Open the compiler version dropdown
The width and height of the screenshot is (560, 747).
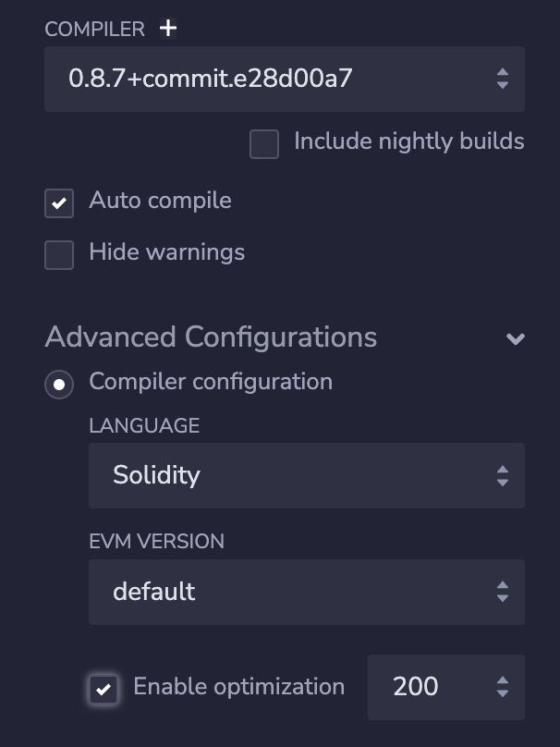[x=268, y=79]
